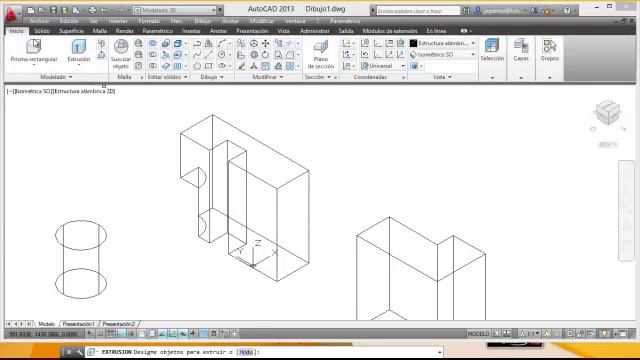
Task: Expand the Dibujo panel
Action: coord(212,77)
